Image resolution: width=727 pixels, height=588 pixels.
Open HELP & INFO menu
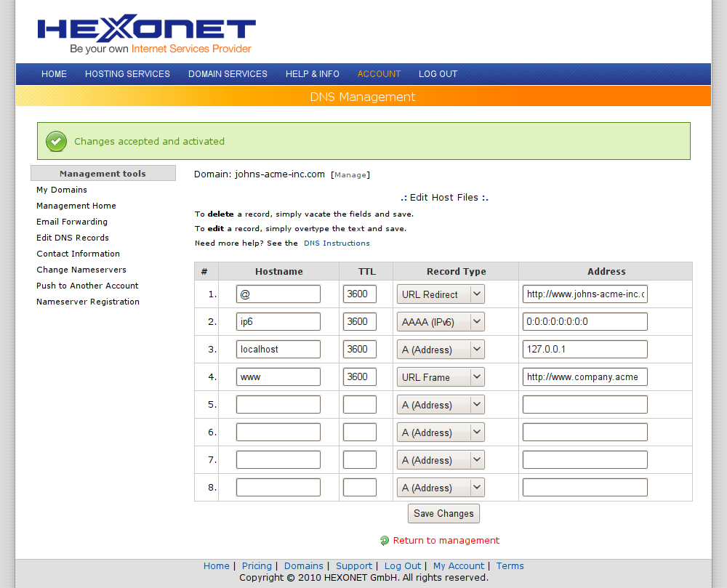click(313, 74)
